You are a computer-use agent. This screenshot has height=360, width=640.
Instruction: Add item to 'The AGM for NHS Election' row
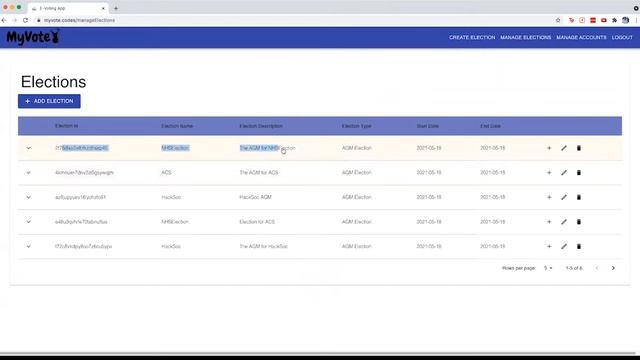point(549,148)
